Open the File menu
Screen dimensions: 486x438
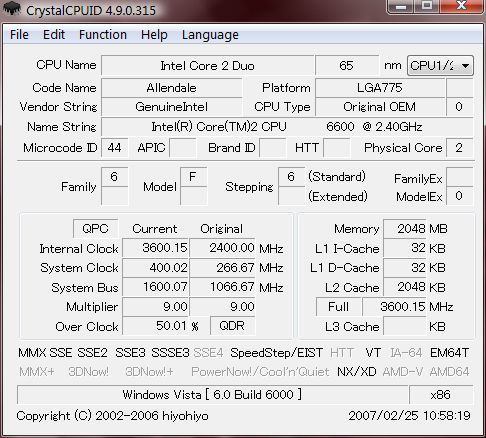(19, 35)
